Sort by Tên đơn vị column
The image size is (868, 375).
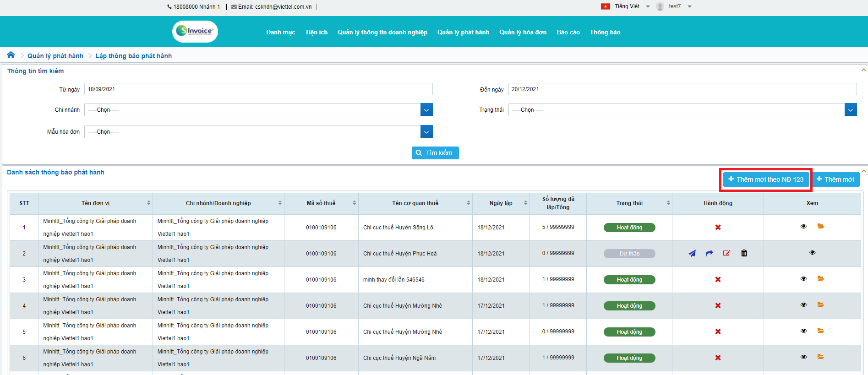pos(148,203)
